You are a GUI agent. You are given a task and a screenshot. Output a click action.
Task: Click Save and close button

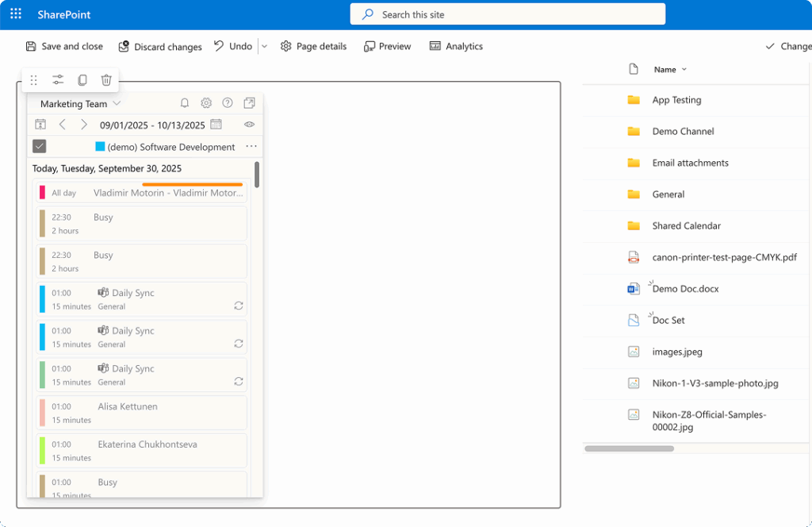[64, 47]
